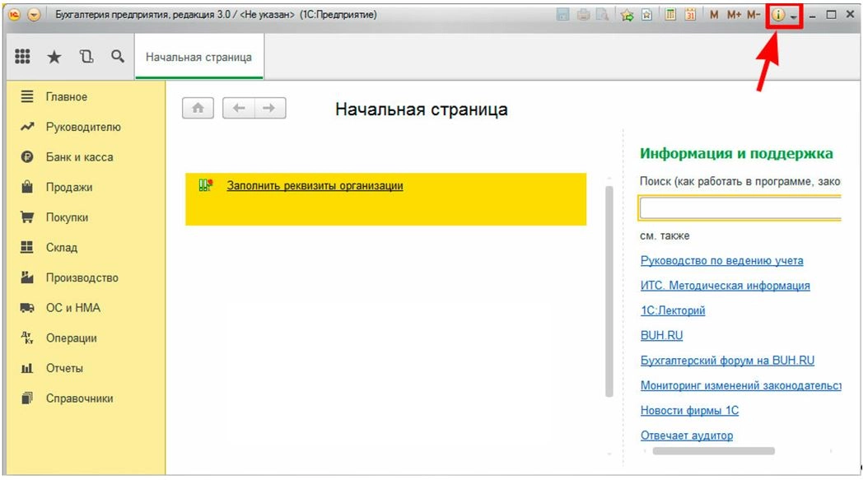Open the Покупки section
The height and width of the screenshot is (480, 868).
tap(67, 217)
